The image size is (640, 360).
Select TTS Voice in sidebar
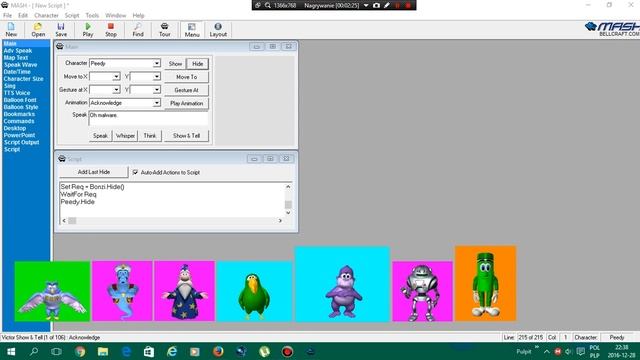(x=17, y=93)
